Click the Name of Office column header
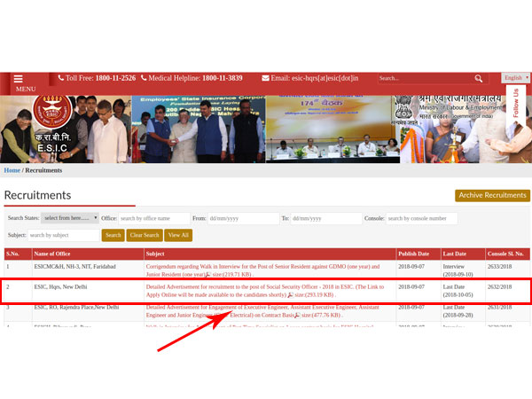532x399 pixels. click(x=88, y=254)
